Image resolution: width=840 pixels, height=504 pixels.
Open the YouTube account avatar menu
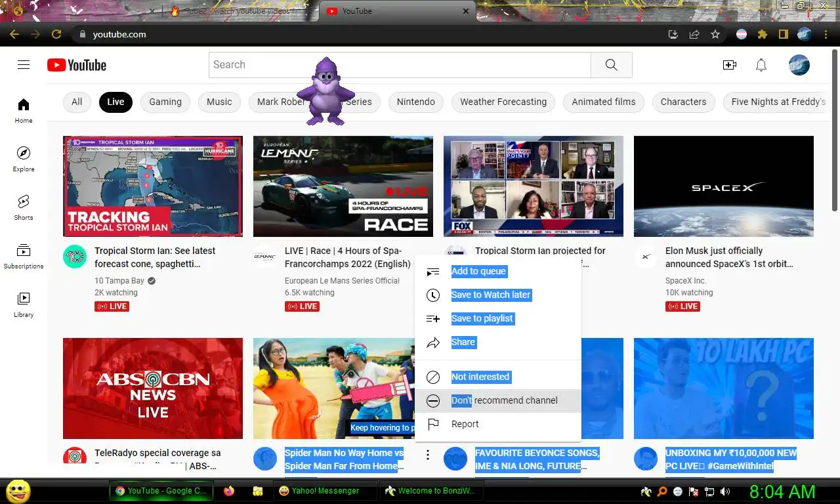pyautogui.click(x=799, y=65)
